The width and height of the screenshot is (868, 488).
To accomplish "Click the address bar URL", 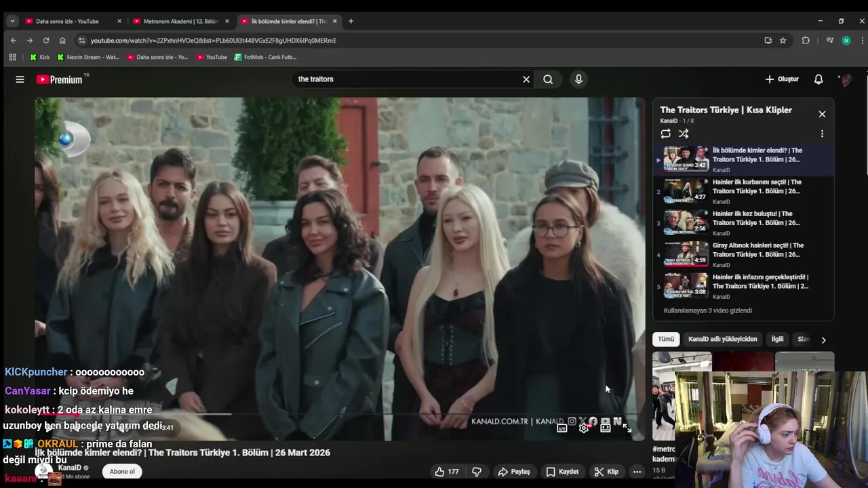I will [214, 41].
